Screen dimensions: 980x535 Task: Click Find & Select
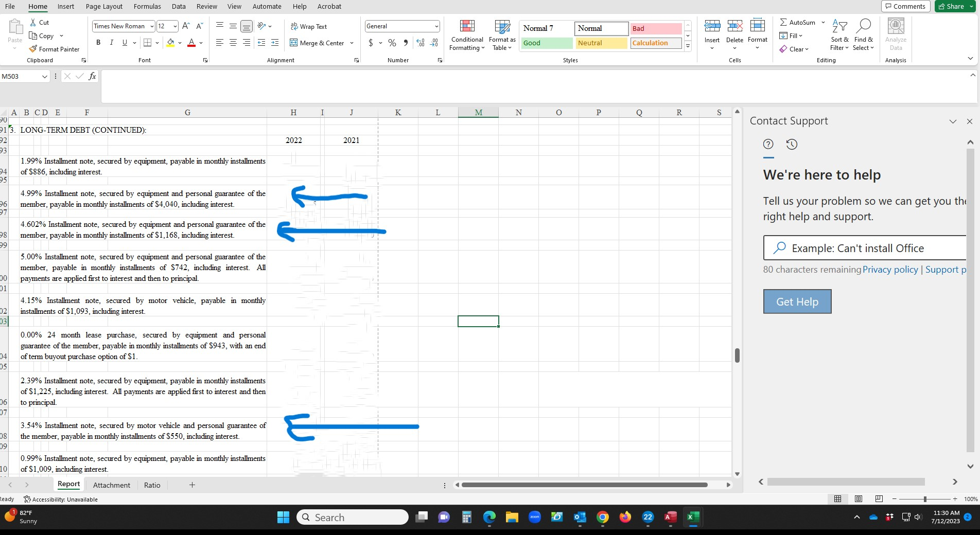click(864, 36)
